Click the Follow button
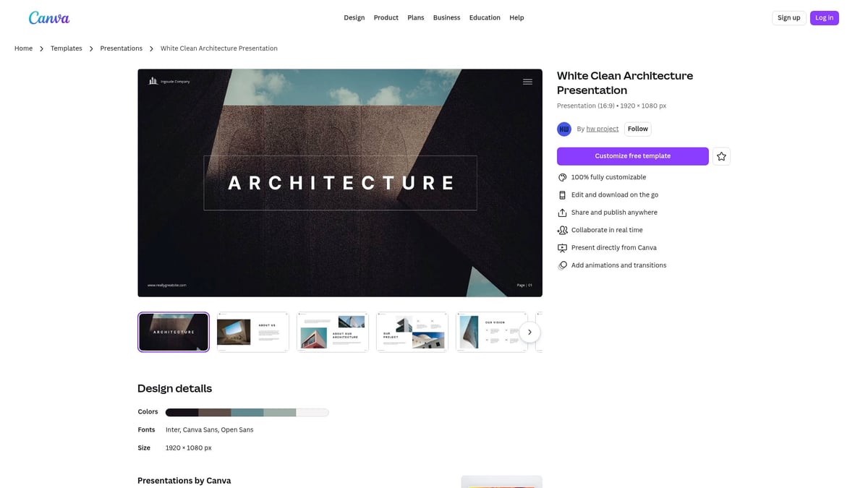 pyautogui.click(x=637, y=129)
